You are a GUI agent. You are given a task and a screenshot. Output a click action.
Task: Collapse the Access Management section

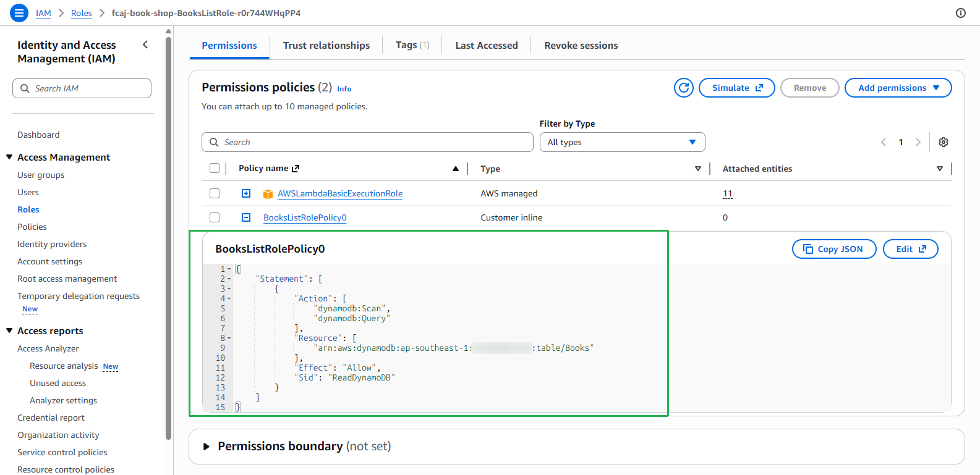[x=9, y=157]
